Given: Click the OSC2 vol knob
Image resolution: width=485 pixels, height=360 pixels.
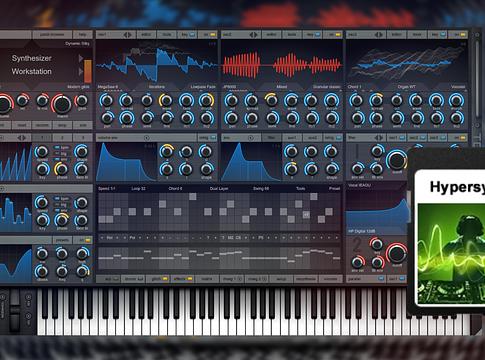Looking at the screenshot, I should click(231, 100).
